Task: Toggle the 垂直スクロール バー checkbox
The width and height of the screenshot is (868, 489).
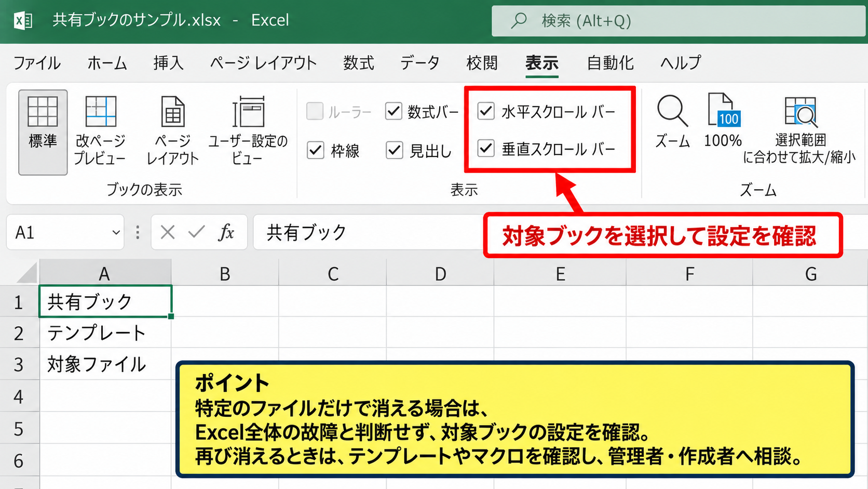Action: point(486,149)
